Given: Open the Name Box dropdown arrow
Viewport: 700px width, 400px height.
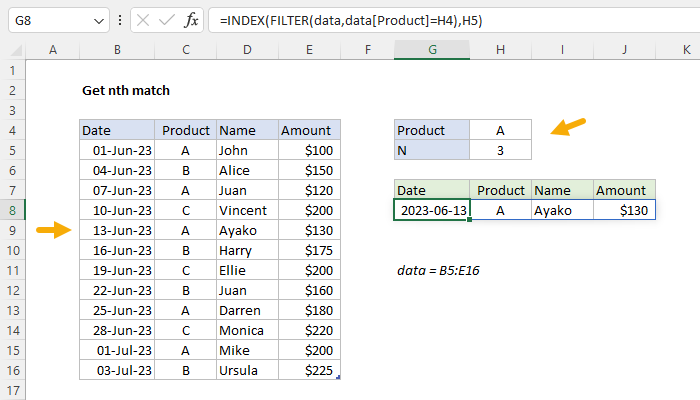Looking at the screenshot, I should [x=96, y=21].
